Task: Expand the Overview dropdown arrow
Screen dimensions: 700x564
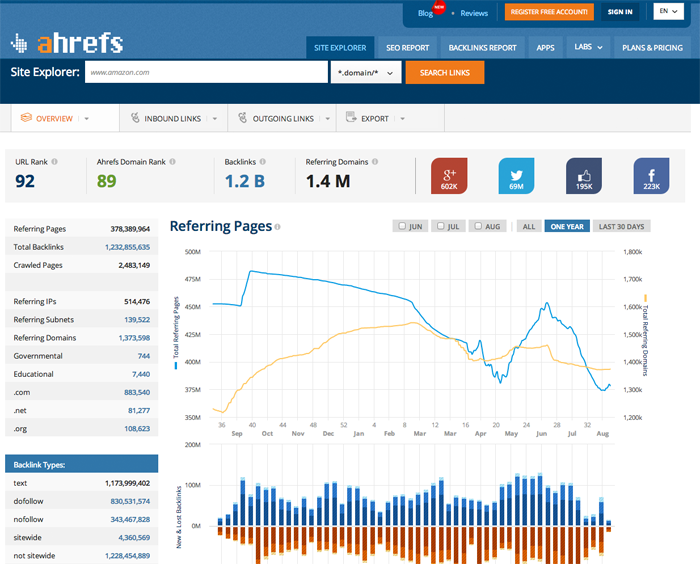Action: tap(87, 119)
